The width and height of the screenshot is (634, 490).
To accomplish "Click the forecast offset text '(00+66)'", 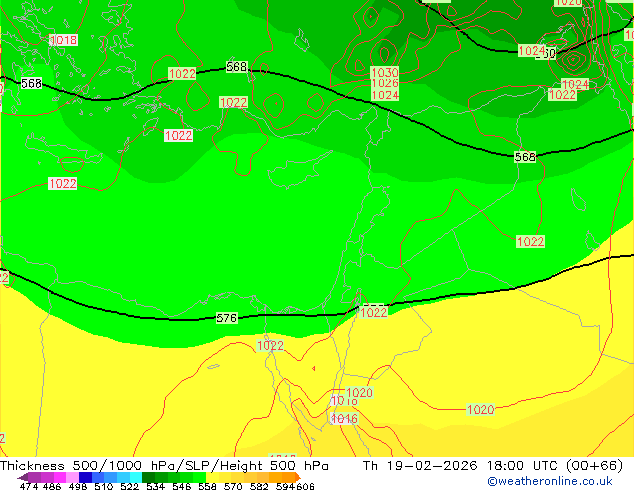I will click(x=594, y=466).
